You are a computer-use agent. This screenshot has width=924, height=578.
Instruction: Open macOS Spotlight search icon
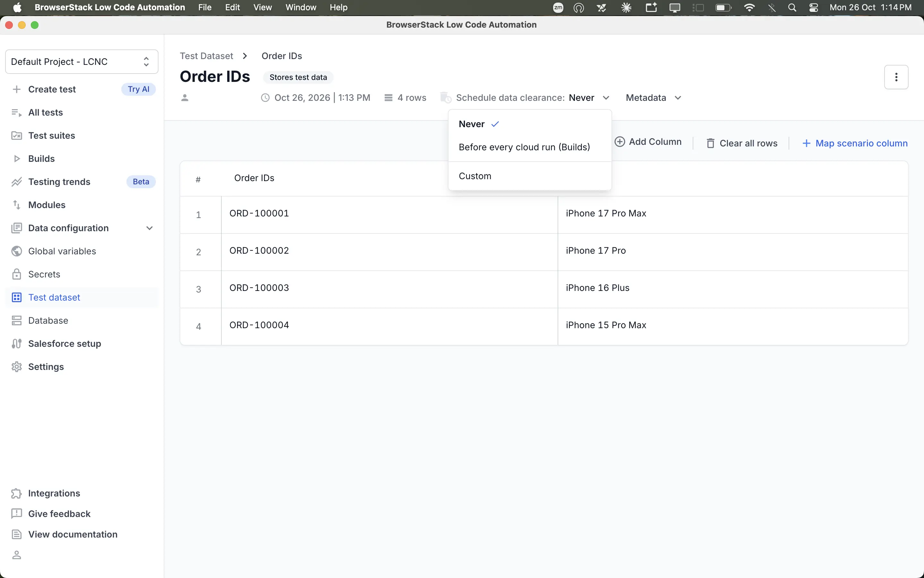[792, 7]
